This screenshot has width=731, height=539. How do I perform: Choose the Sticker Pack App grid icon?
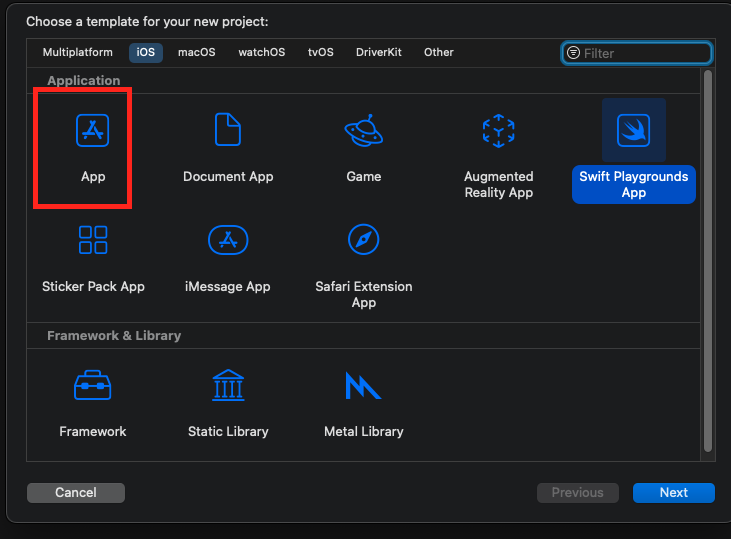point(93,240)
